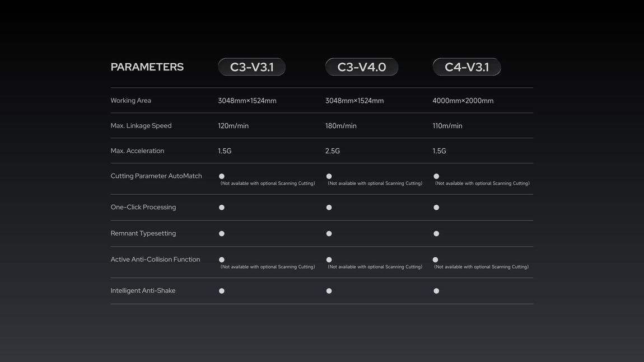The image size is (644, 362).
Task: Click C3-V4.0 One-Click Processing dot
Action: tap(329, 207)
